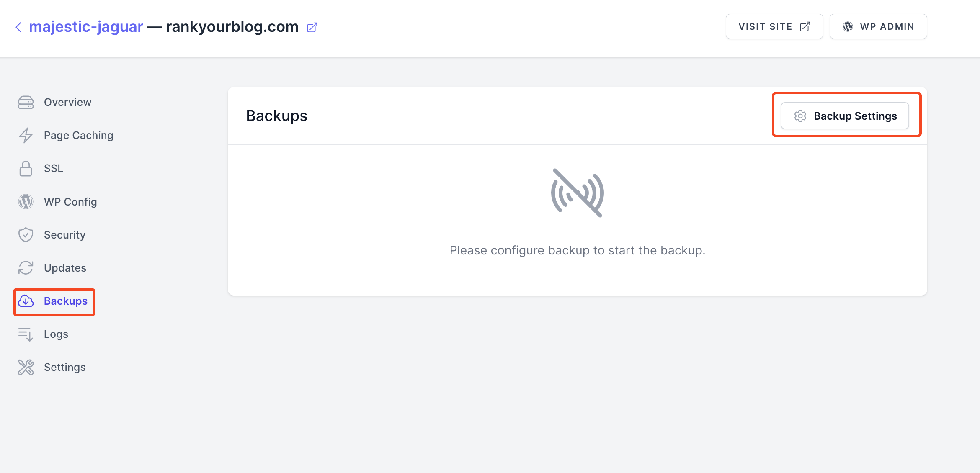980x473 pixels.
Task: Select the Logs sidebar item
Action: (x=56, y=334)
